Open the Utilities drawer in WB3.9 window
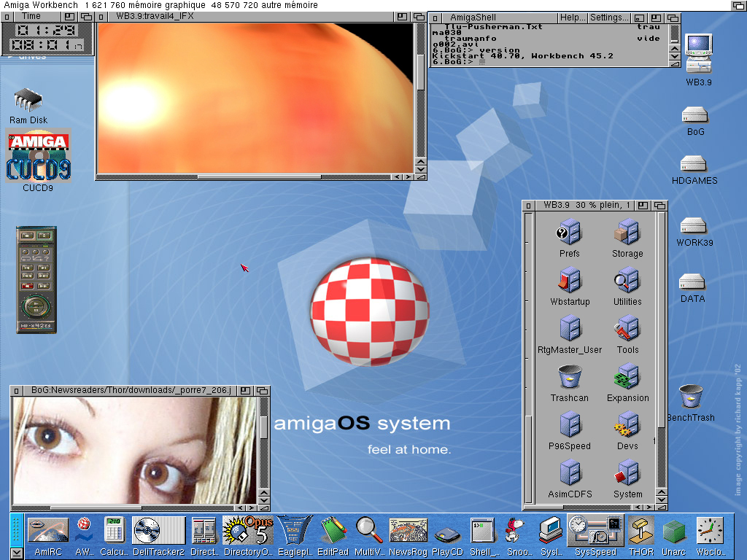This screenshot has height=560, width=747. click(627, 281)
